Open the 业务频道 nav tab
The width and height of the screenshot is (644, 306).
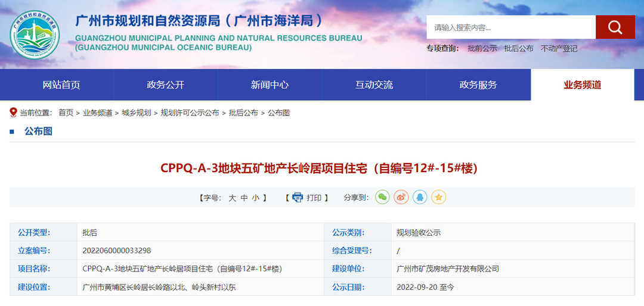tap(583, 85)
